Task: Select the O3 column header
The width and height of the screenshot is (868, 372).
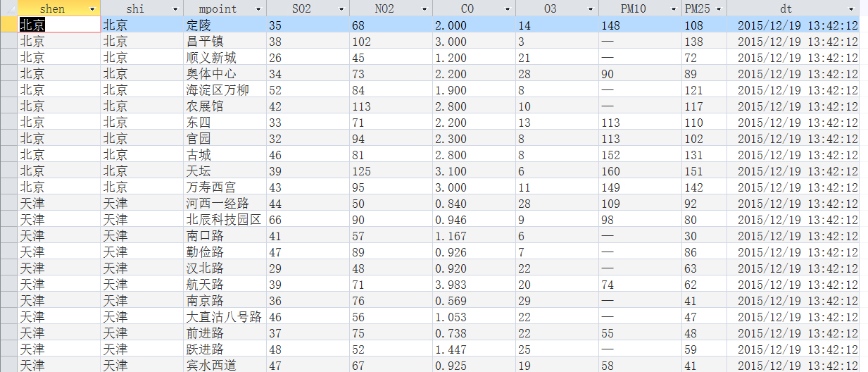Action: point(550,9)
